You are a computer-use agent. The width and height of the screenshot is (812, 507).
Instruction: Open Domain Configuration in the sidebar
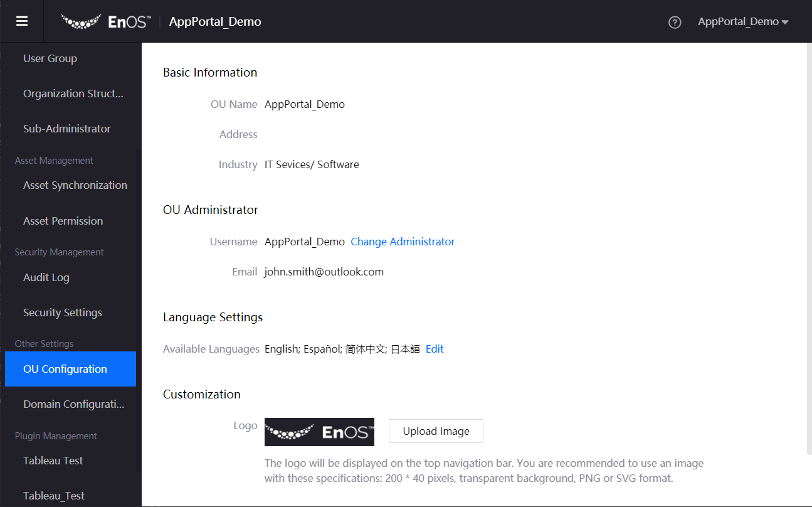point(73,404)
